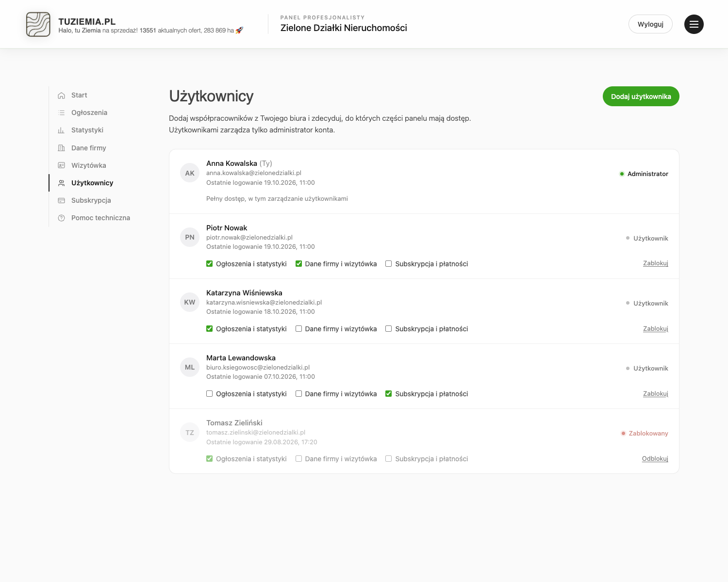Image resolution: width=728 pixels, height=582 pixels.
Task: Click Odblokuj link for Tomasz Zieliński
Action: 655,459
